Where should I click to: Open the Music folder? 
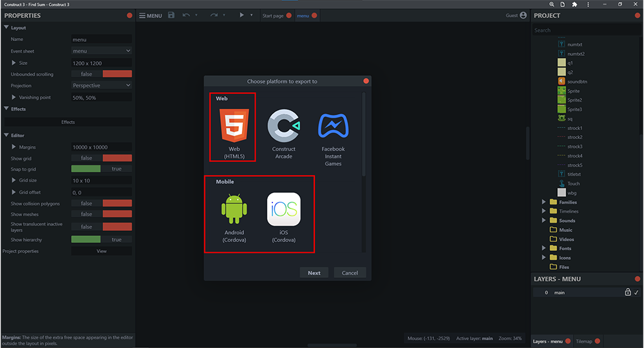pos(561,230)
